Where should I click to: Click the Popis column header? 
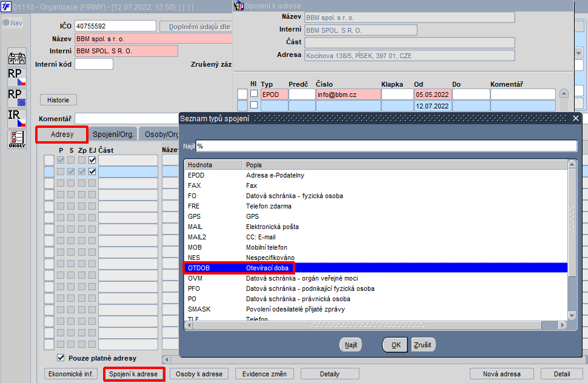tap(405, 165)
